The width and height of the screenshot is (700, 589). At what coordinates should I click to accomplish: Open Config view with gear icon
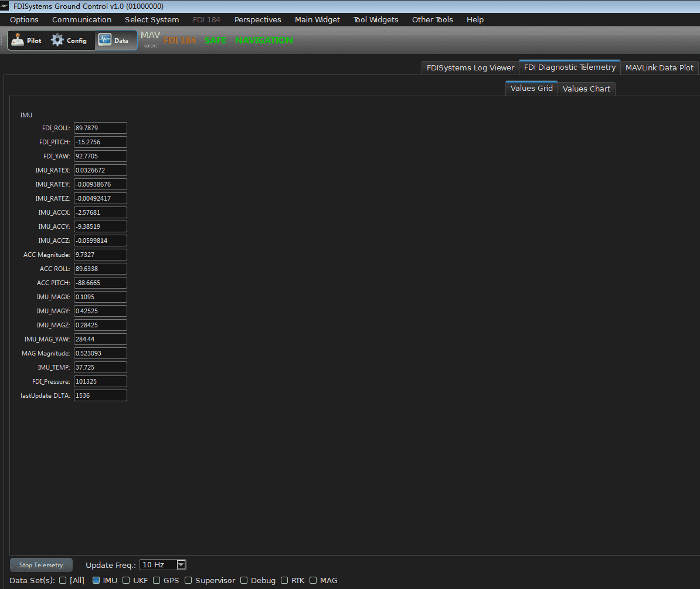(x=69, y=40)
